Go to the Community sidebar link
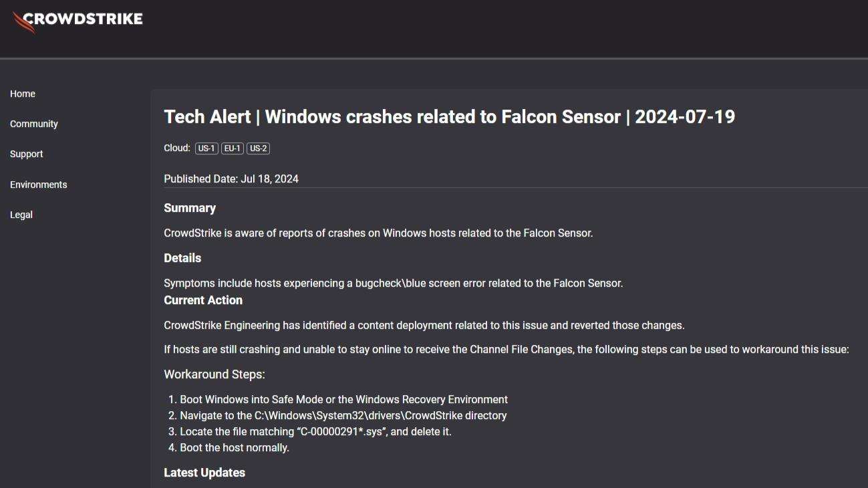This screenshot has height=488, width=868. click(x=34, y=124)
